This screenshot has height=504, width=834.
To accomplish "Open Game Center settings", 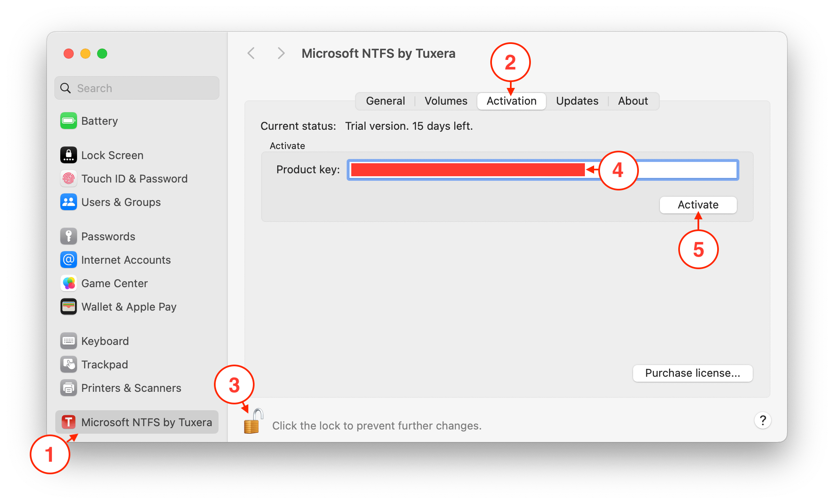I will tap(137, 283).
